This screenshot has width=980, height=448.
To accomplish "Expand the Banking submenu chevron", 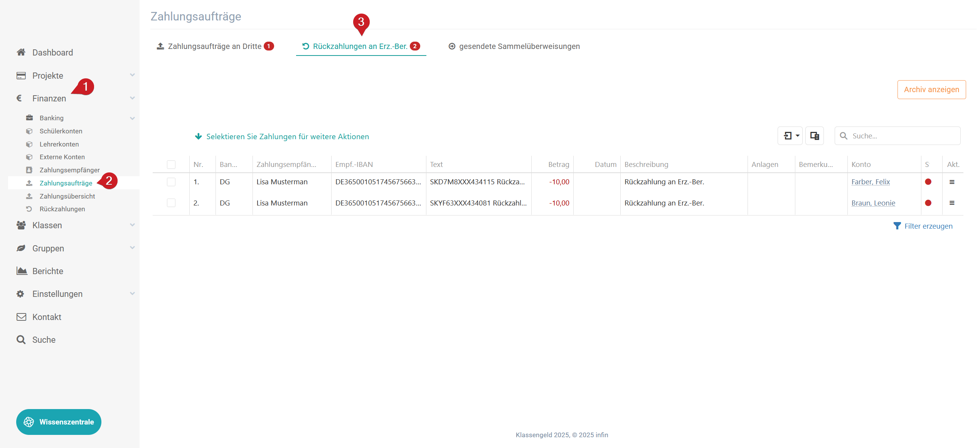I will tap(132, 118).
